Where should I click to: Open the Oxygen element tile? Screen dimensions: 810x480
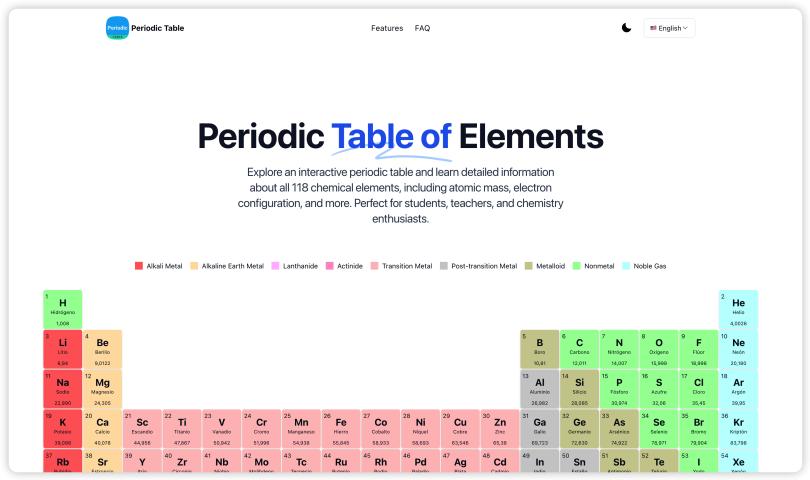659,349
